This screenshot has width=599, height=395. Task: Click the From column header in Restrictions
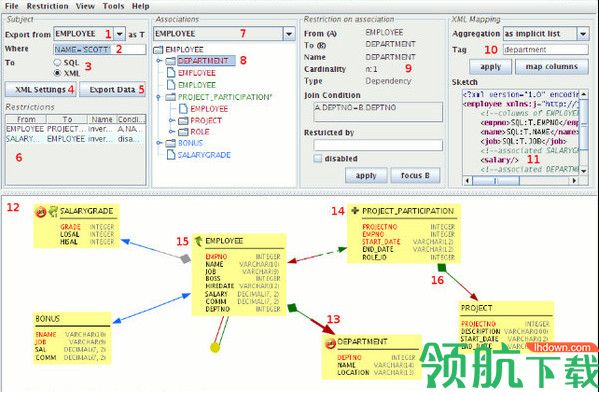click(26, 119)
